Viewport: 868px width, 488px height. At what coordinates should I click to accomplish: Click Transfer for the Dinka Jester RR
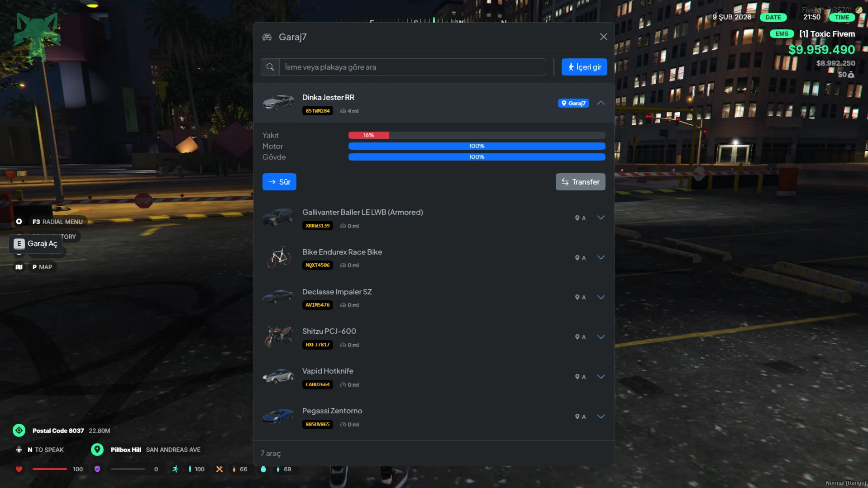(581, 181)
